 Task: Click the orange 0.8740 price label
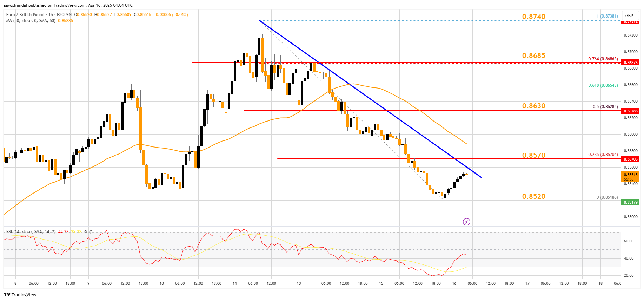534,17
